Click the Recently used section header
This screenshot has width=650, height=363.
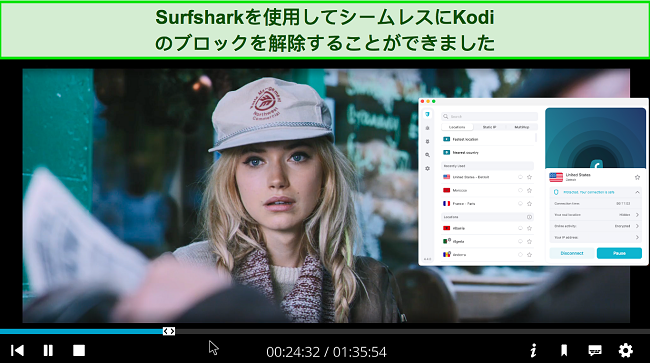pyautogui.click(x=488, y=166)
